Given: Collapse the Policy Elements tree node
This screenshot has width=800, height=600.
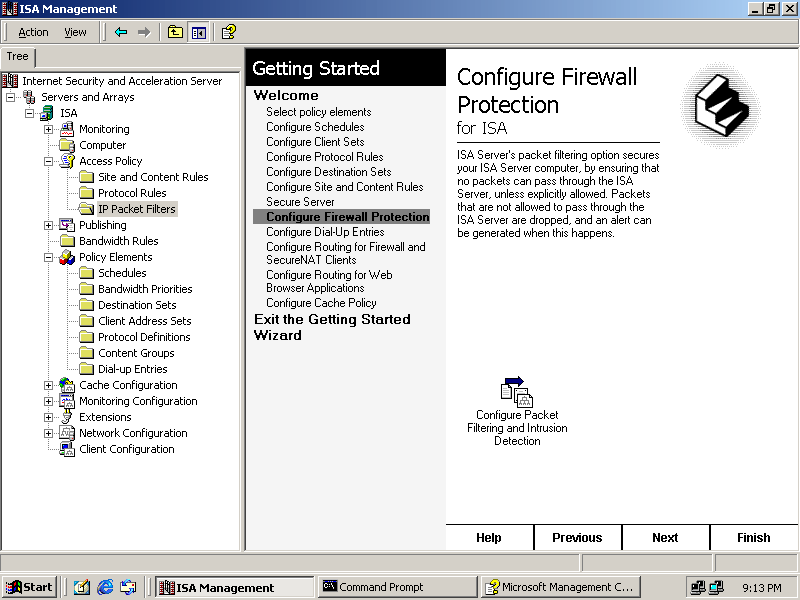Looking at the screenshot, I should tap(48, 257).
